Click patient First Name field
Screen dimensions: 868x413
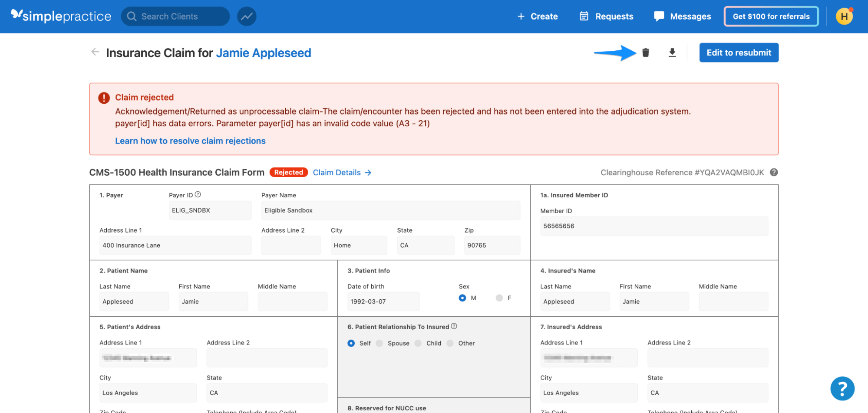213,302
